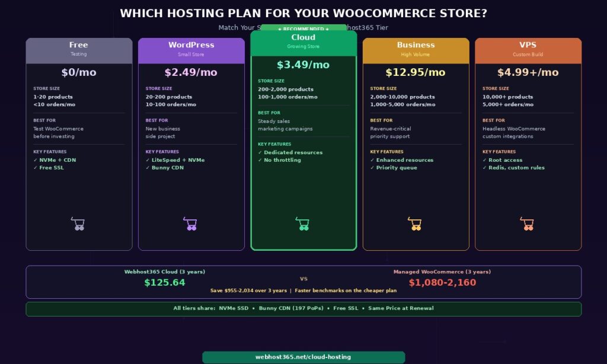Click 'Faster benchmarks on the cheaper plan' text
This screenshot has height=364, width=607.
(346, 290)
